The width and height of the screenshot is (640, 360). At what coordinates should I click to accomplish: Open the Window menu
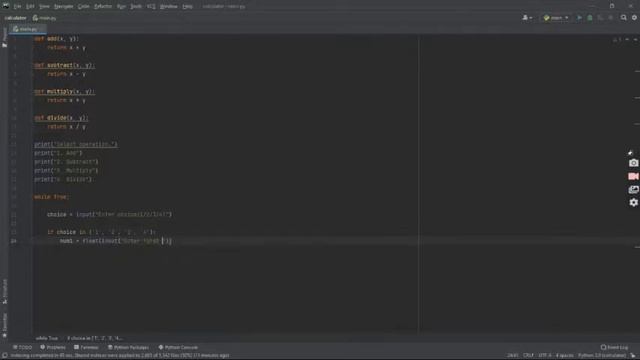169,7
